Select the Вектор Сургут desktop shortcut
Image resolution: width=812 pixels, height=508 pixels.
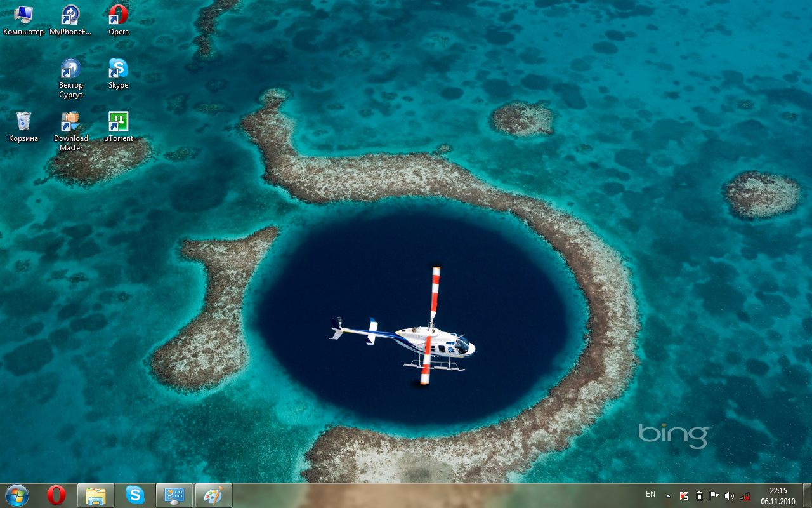[x=71, y=78]
